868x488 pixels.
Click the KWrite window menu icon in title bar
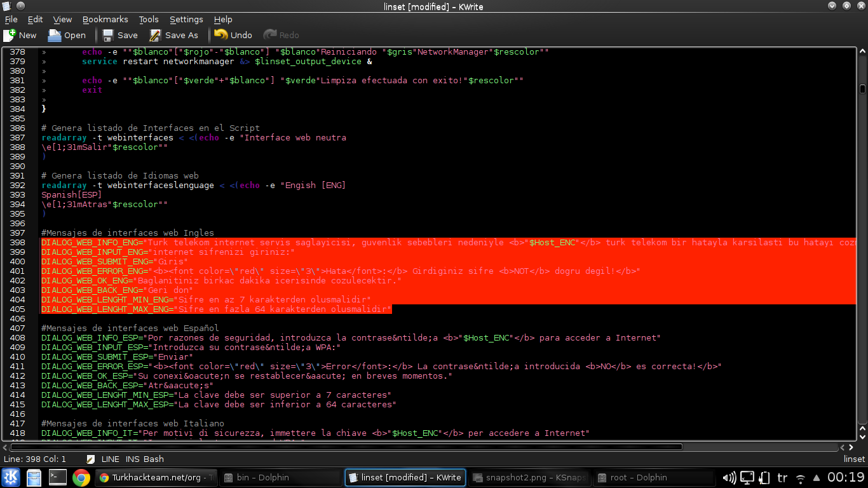tap(6, 6)
